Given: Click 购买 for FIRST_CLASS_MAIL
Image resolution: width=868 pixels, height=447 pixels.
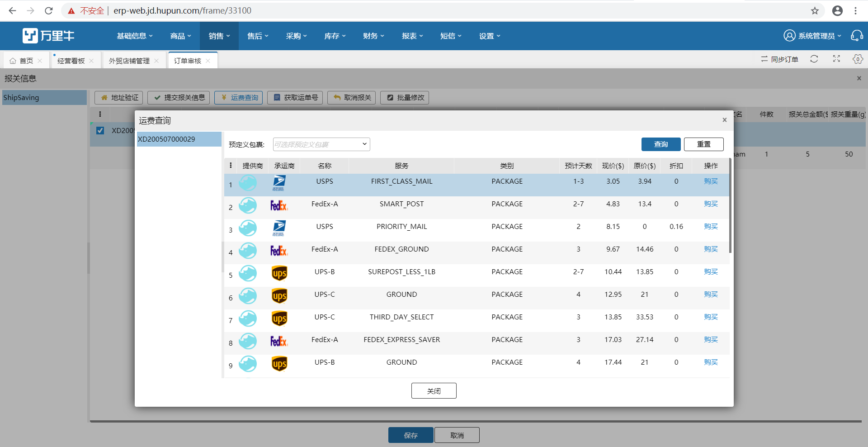Looking at the screenshot, I should (x=711, y=181).
